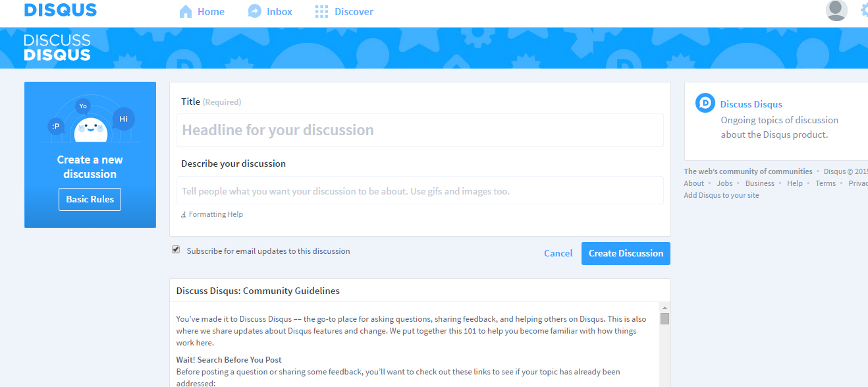This screenshot has width=868, height=387.
Task: Focus the Describe your discussion field
Action: 420,191
